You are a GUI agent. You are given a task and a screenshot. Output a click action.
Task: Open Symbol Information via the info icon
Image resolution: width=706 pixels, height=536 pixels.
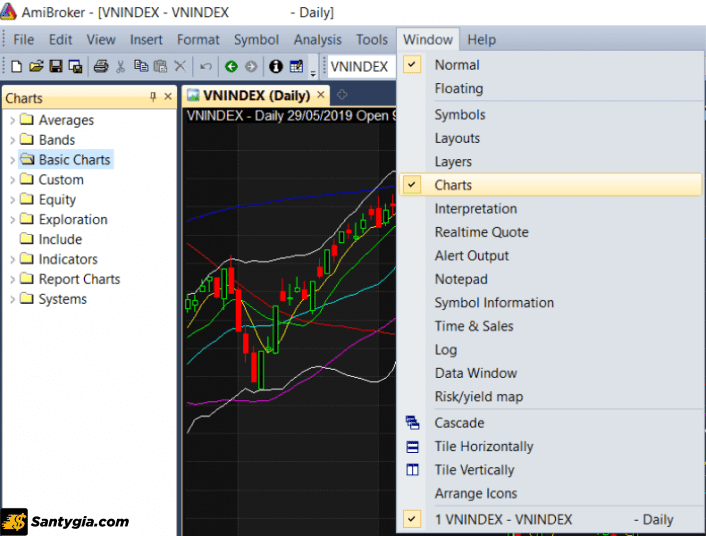coord(276,67)
